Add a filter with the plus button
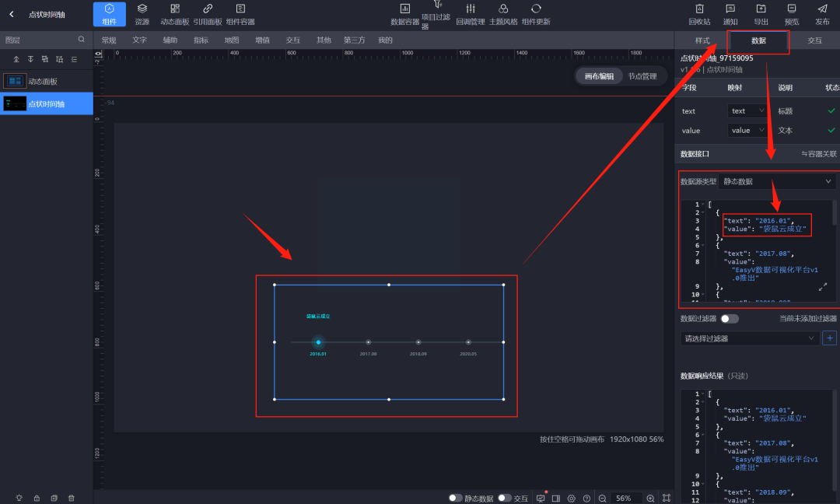Image resolution: width=840 pixels, height=504 pixels. tap(829, 338)
